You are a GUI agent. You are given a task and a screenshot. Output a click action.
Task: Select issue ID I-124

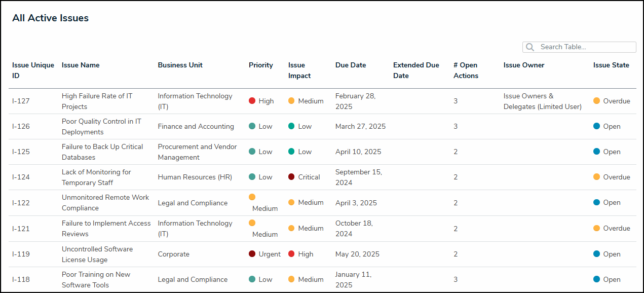[21, 177]
